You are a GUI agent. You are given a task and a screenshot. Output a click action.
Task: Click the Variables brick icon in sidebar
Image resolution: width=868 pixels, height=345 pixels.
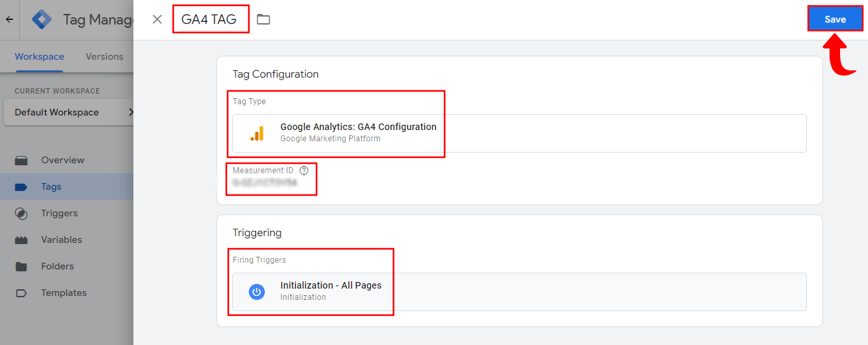click(21, 240)
